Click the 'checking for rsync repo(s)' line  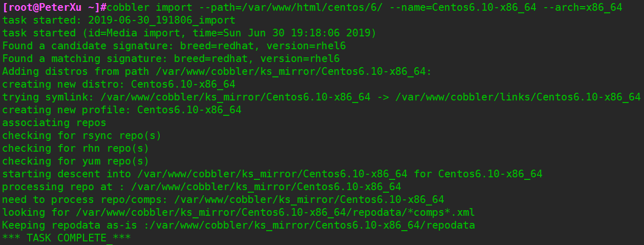click(82, 135)
